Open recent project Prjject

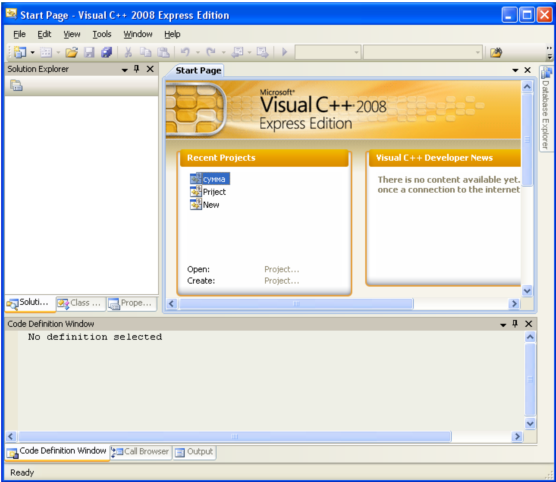[208, 192]
